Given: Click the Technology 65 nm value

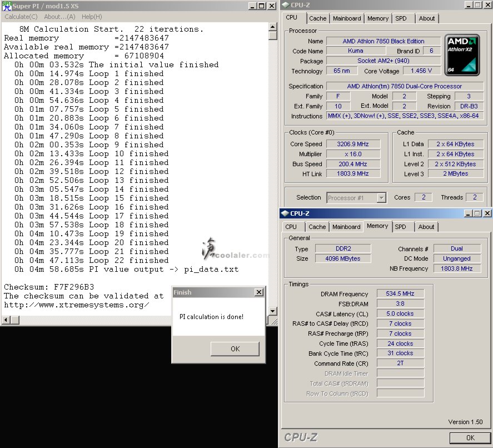Looking at the screenshot, I should tap(341, 71).
